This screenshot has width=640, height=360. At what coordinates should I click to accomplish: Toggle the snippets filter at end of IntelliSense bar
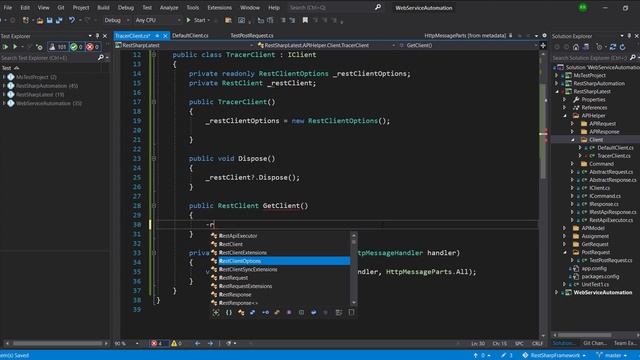tap(351, 313)
